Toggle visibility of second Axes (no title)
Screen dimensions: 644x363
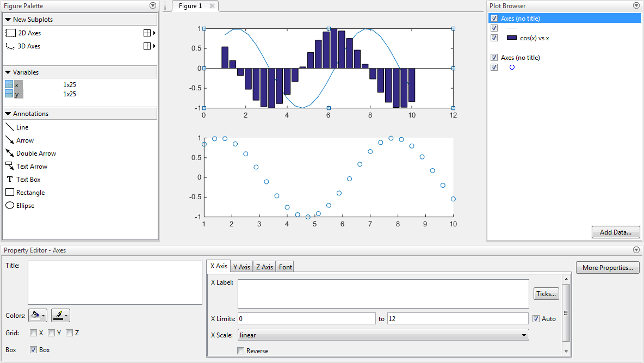coord(494,58)
